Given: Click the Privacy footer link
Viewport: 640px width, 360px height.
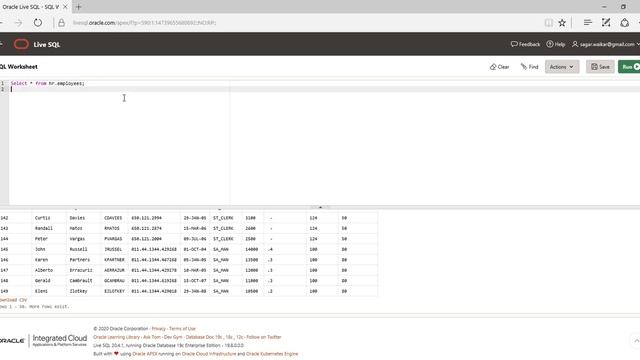Looking at the screenshot, I should pyautogui.click(x=159, y=329).
